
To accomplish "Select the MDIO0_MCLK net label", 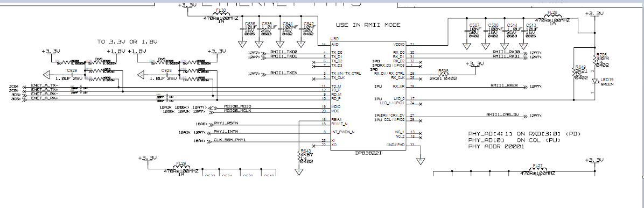I will pyautogui.click(x=237, y=111).
